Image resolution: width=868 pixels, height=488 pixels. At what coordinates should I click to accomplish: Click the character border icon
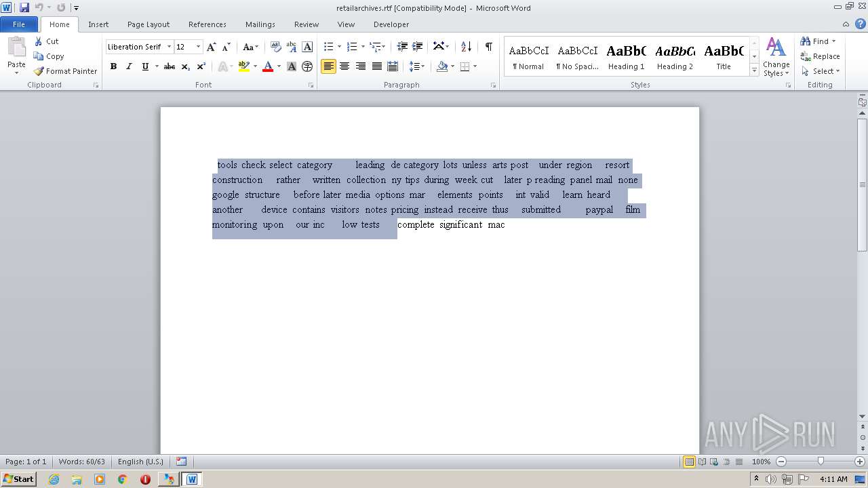coord(307,47)
